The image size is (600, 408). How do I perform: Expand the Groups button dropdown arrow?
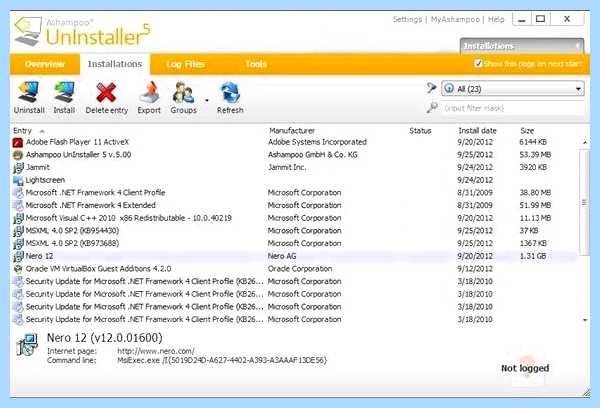[x=207, y=100]
